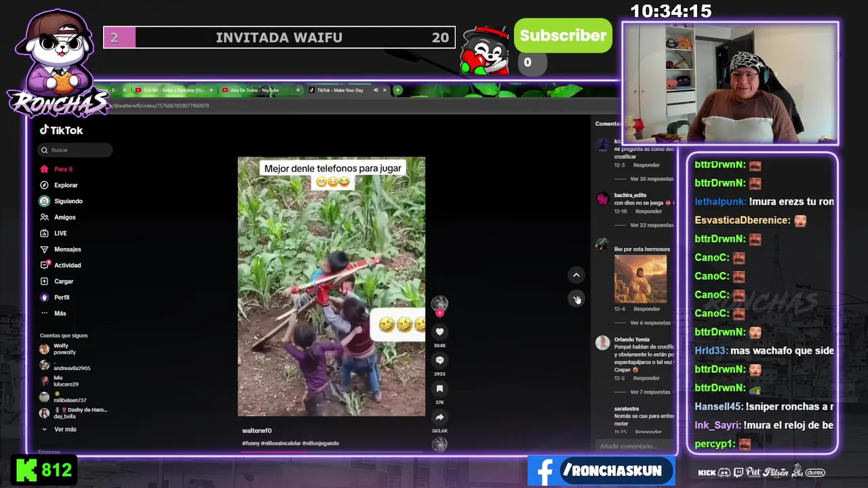Open a new browser tab
Viewport: 868px width, 488px height.
coord(398,90)
